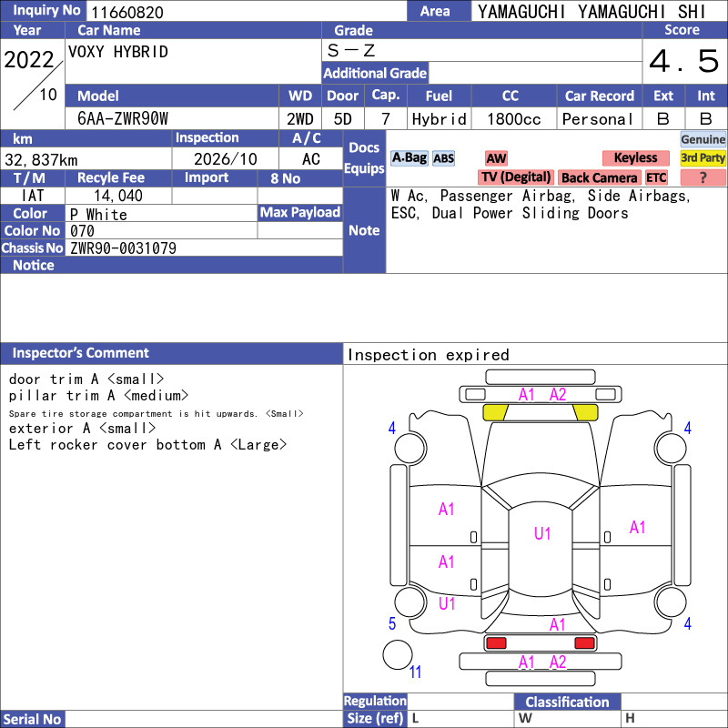
Task: Select the 8 No header
Action: pyautogui.click(x=300, y=177)
